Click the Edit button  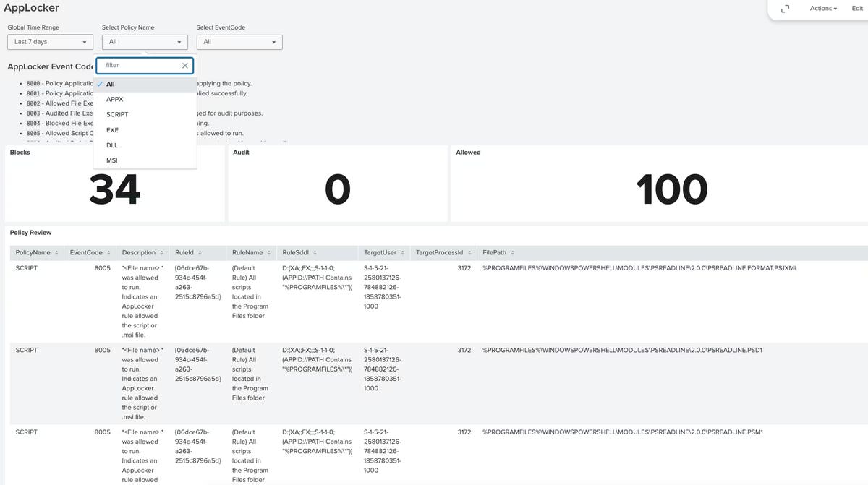tap(857, 9)
